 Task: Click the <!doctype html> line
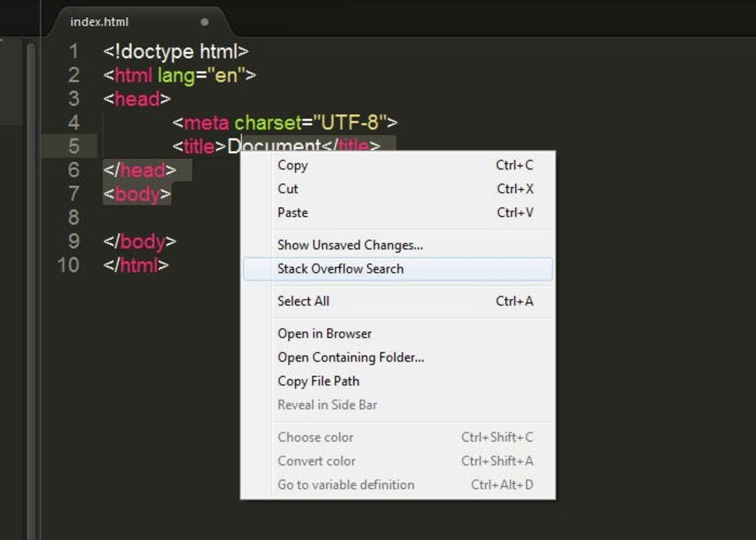176,52
